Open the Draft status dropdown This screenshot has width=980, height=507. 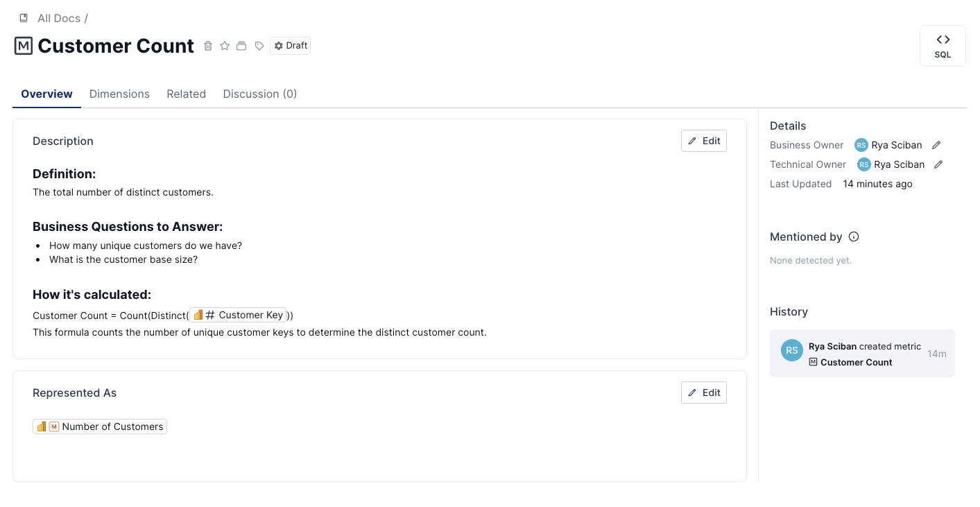coord(290,46)
